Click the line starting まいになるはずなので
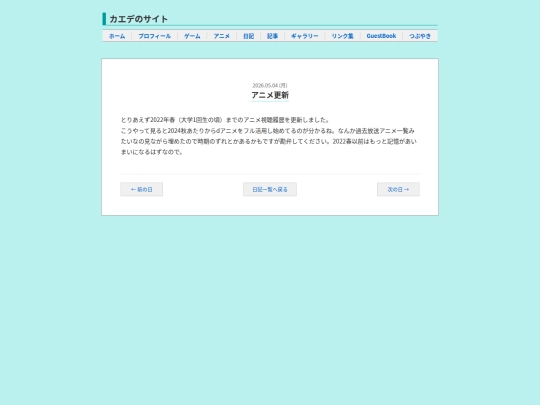The height and width of the screenshot is (405, 540). (x=152, y=152)
